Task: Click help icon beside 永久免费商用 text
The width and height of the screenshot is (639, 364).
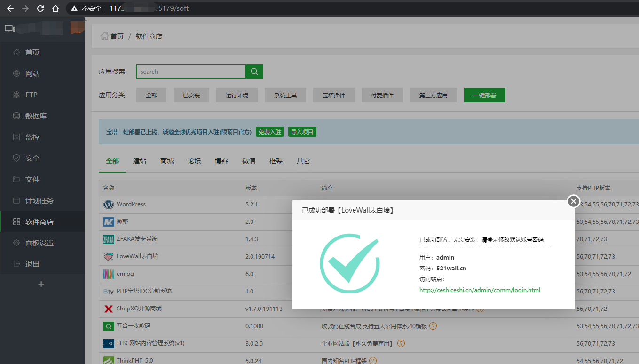Action: [x=401, y=343]
